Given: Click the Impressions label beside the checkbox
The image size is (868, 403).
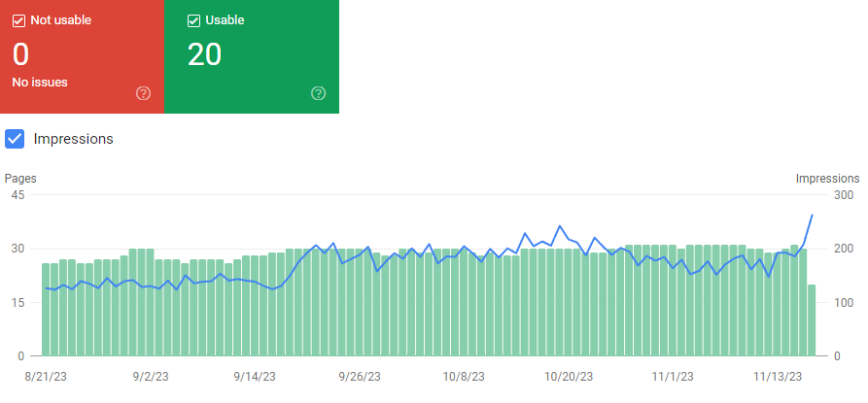Looking at the screenshot, I should 73,139.
